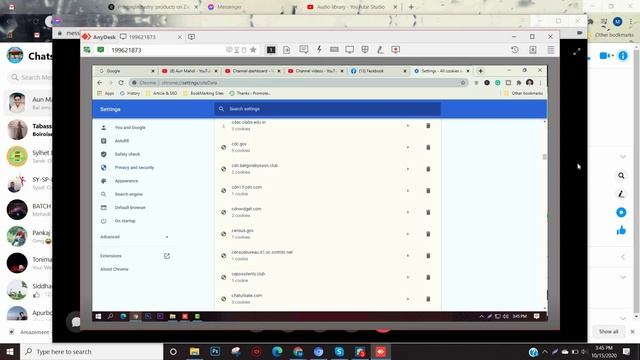Open Safety check section
Screen dimensions: 640x360
(127, 154)
